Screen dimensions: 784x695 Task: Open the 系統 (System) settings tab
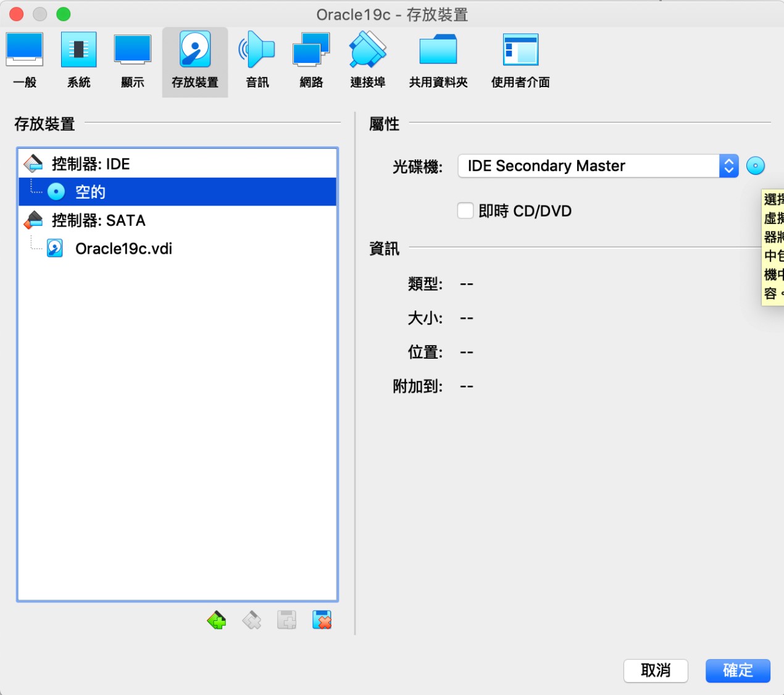point(79,61)
